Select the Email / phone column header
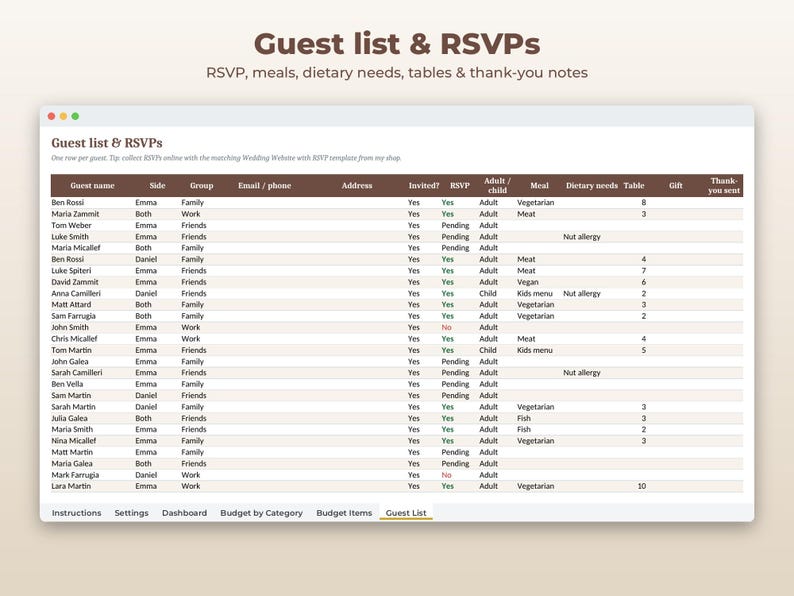This screenshot has height=596, width=794. 264,185
